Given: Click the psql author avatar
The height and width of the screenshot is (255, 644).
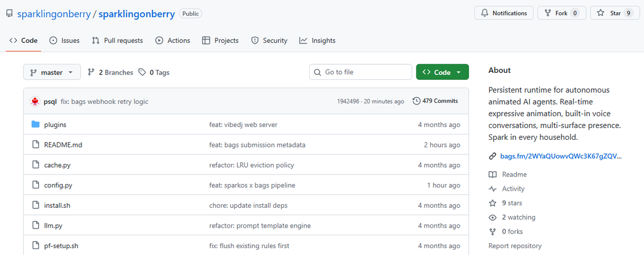Looking at the screenshot, I should 35,101.
